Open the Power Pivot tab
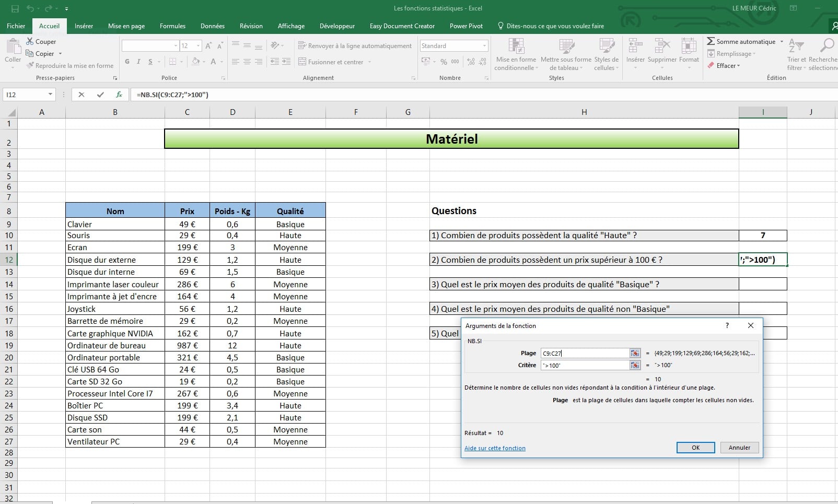 pos(466,26)
